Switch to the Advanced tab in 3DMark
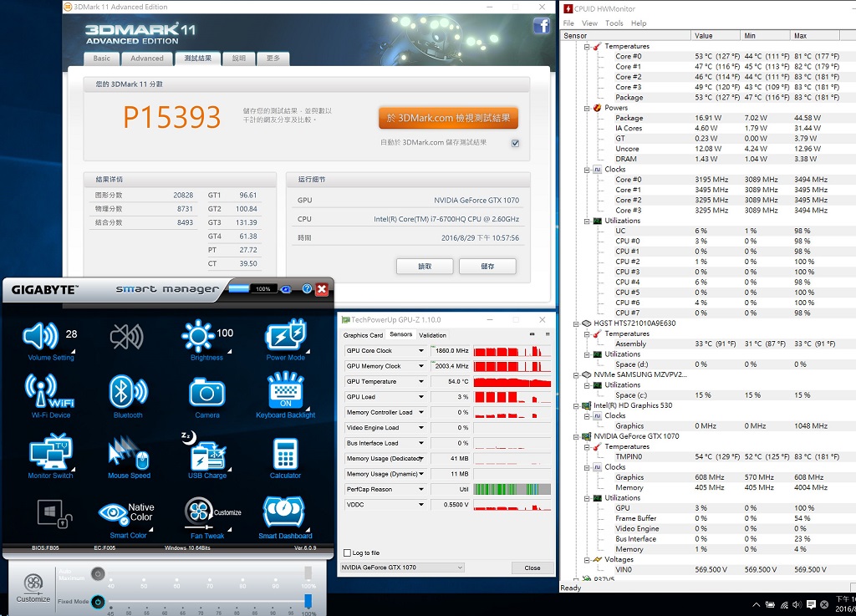 [147, 59]
